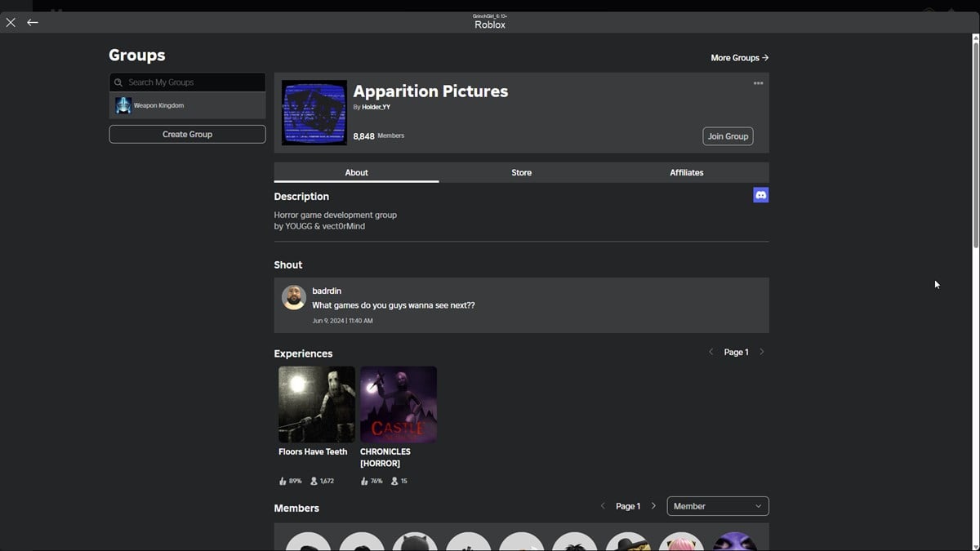The image size is (980, 551).
Task: Switch to the Store tab
Action: click(521, 172)
